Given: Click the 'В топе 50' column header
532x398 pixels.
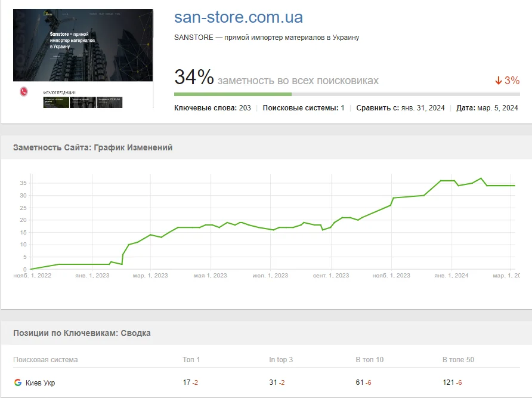Looking at the screenshot, I should pyautogui.click(x=459, y=360).
